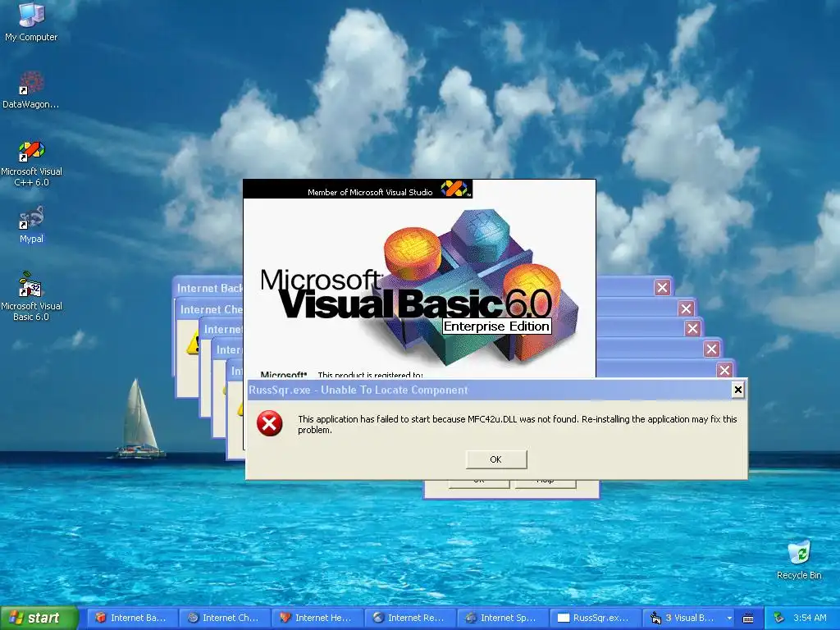Screen dimensions: 840x630
Task: Click Member of Microsoft Visual Studio text
Action: coord(370,192)
